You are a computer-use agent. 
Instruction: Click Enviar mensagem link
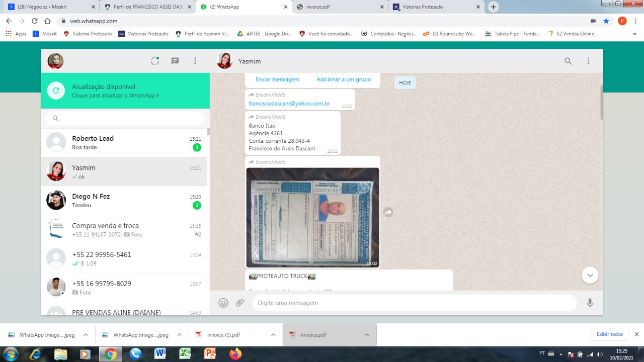pos(277,79)
